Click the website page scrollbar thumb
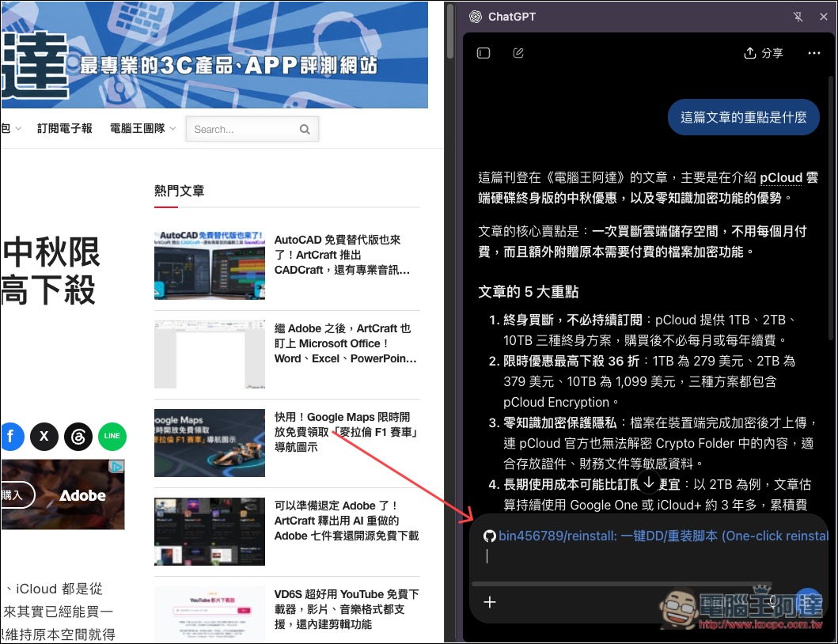 coord(450,31)
